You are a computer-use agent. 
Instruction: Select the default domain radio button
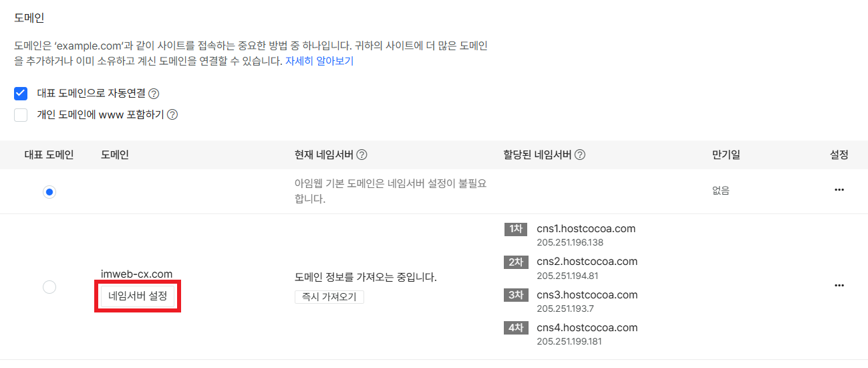tap(49, 192)
